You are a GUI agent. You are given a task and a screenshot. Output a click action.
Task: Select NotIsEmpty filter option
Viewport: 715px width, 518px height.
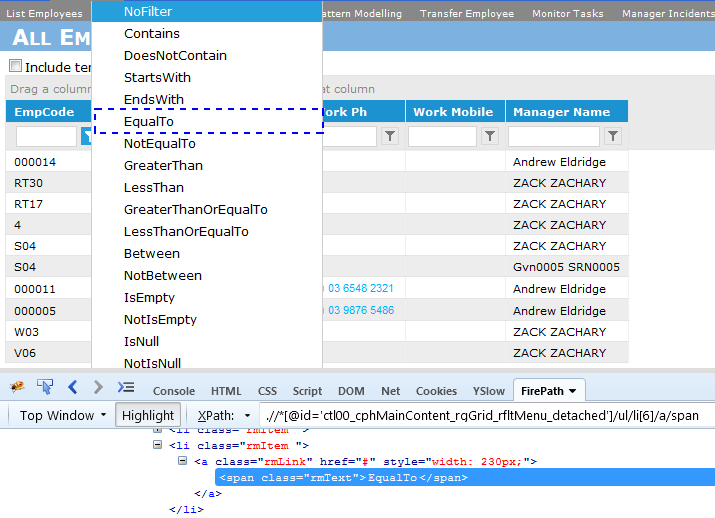(207, 319)
